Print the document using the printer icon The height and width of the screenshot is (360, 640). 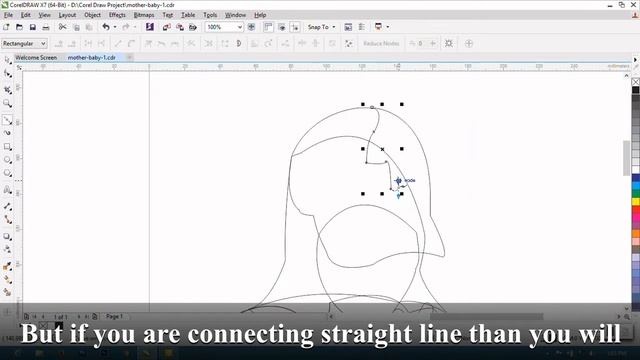coord(46,27)
